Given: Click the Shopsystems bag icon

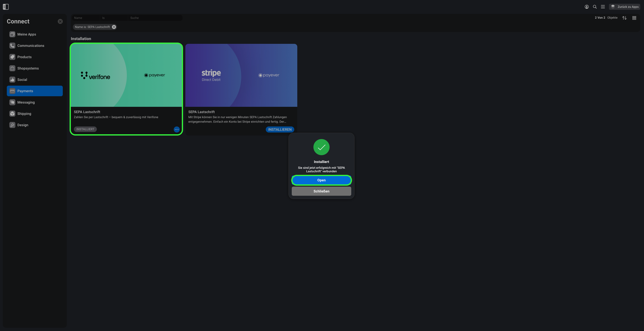Looking at the screenshot, I should 12,68.
